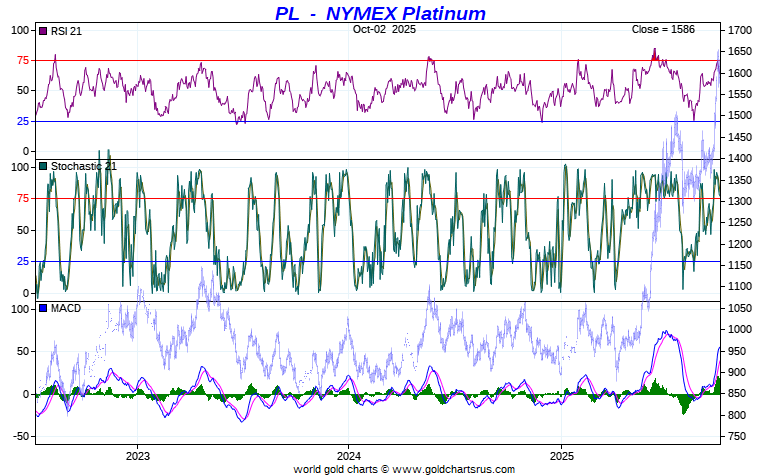Click the 'RSI 21' legend text
Image resolution: width=760 pixels, height=475 pixels.
[x=66, y=31]
